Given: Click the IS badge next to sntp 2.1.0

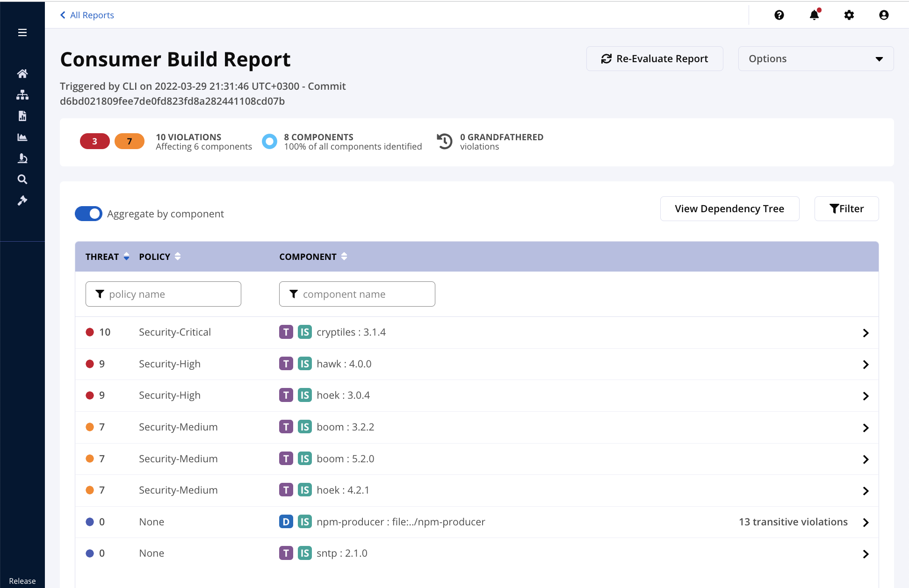Looking at the screenshot, I should pos(305,553).
